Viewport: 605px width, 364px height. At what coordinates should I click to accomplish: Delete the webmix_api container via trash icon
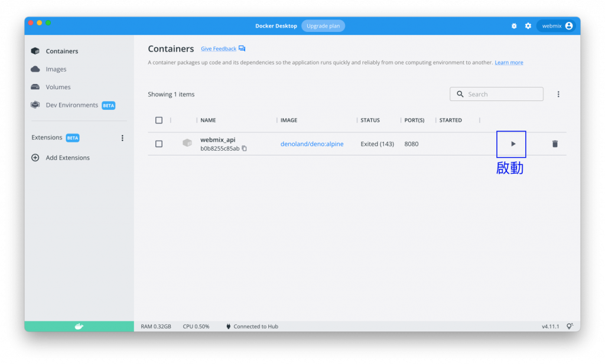555,144
